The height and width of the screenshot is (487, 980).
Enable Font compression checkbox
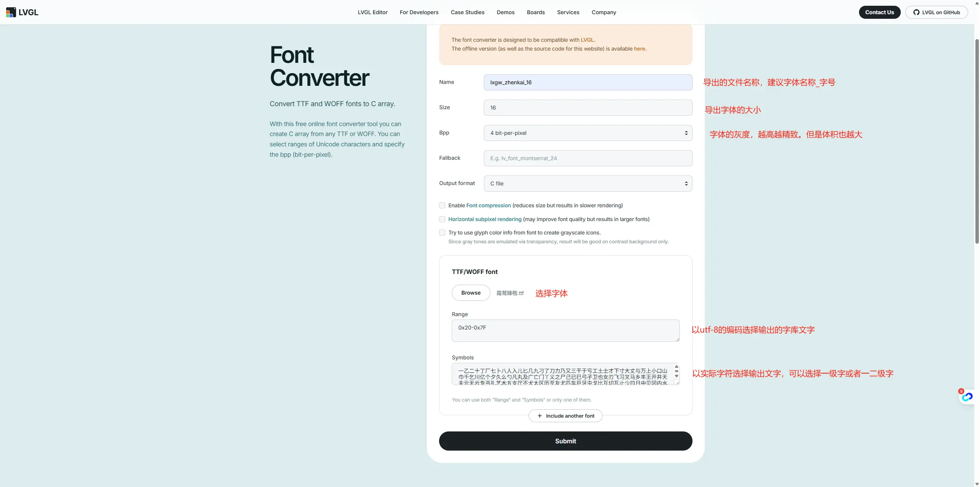click(442, 205)
